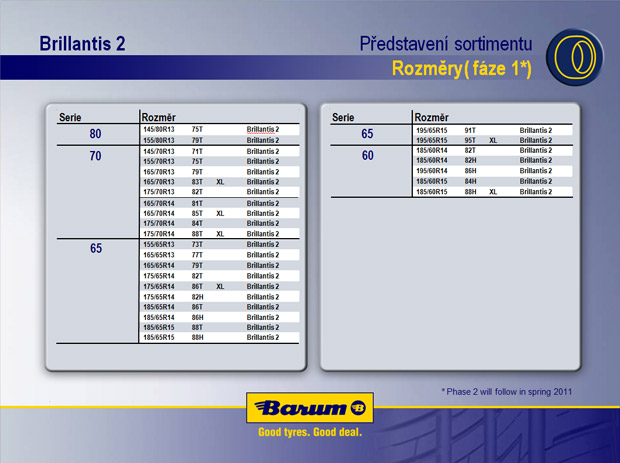The width and height of the screenshot is (620, 463).
Task: Click the Barum logo
Action: coord(310,408)
